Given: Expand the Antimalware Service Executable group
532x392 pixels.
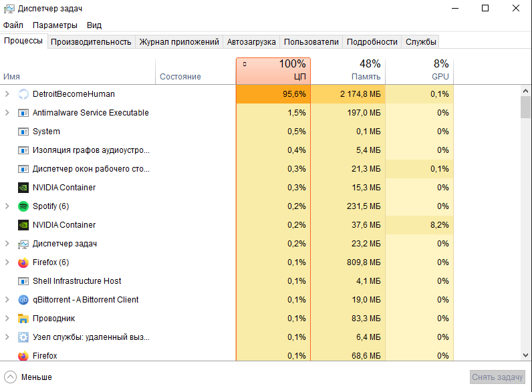Looking at the screenshot, I should (x=7, y=113).
